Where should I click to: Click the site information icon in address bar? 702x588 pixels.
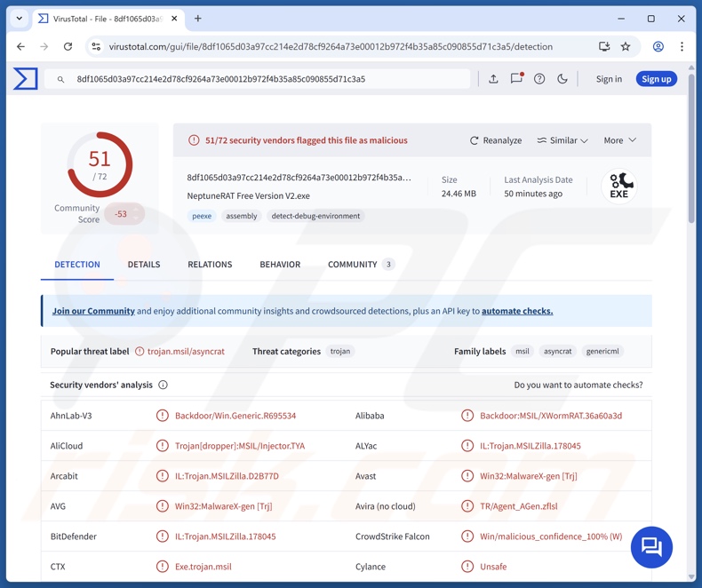(96, 46)
